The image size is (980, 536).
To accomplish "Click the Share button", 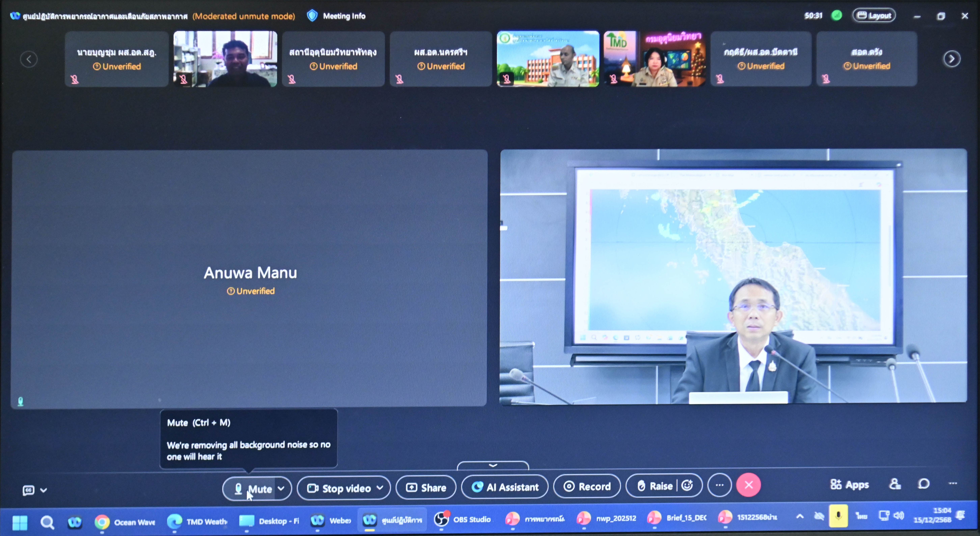I will pyautogui.click(x=426, y=488).
